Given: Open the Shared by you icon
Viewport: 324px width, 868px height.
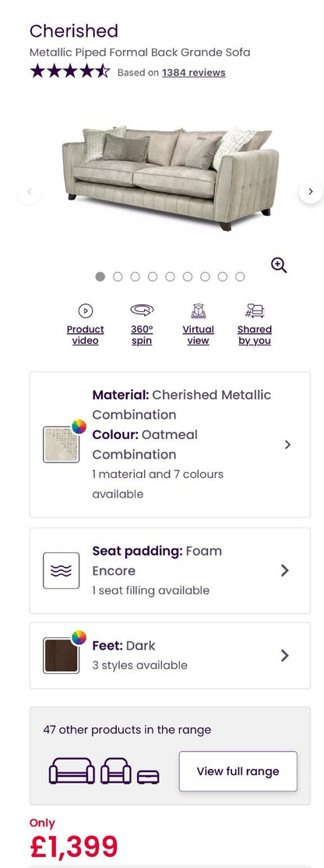Looking at the screenshot, I should [255, 310].
